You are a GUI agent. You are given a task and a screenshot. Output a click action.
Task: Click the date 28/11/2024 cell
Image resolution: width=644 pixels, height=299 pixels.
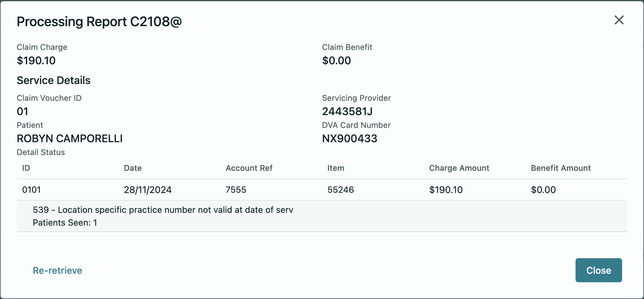148,190
